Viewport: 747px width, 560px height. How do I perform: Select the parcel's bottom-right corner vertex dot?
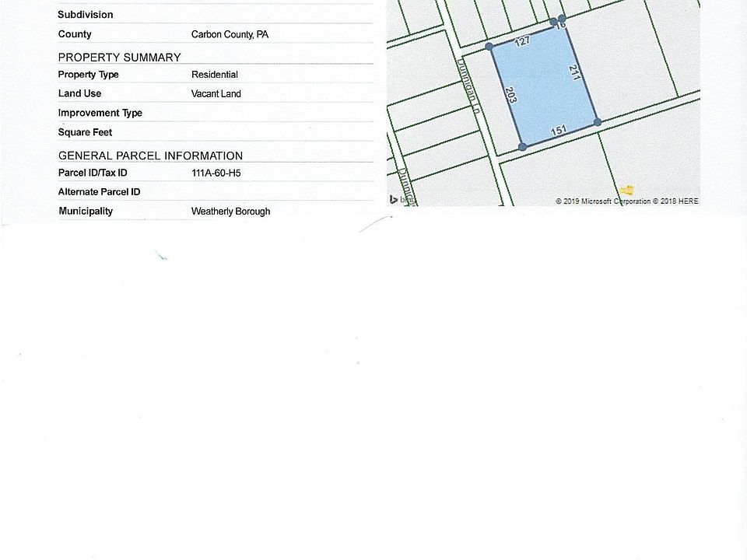tap(597, 122)
